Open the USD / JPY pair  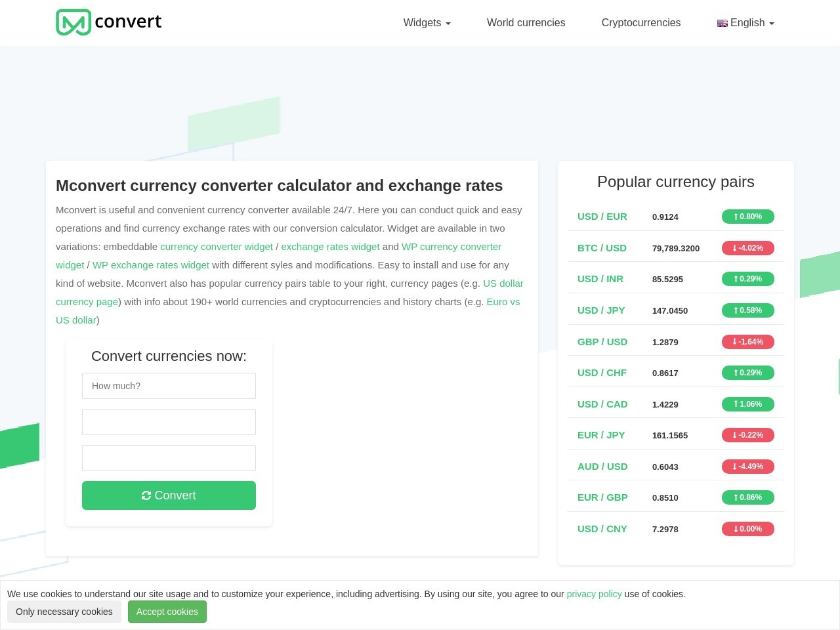(601, 310)
